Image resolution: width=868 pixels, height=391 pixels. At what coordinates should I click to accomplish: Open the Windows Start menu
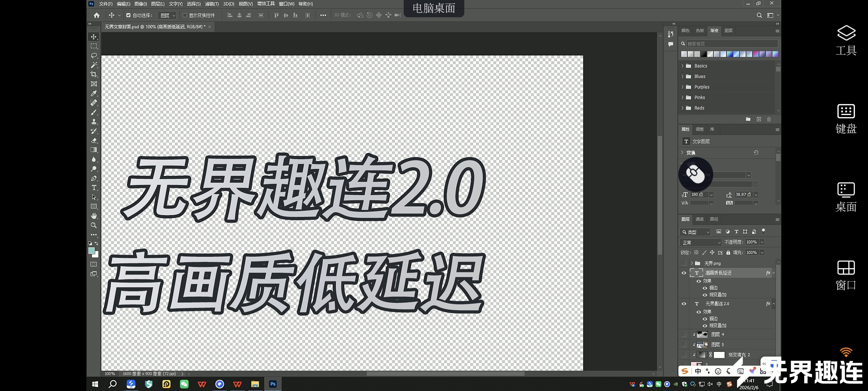(x=95, y=384)
